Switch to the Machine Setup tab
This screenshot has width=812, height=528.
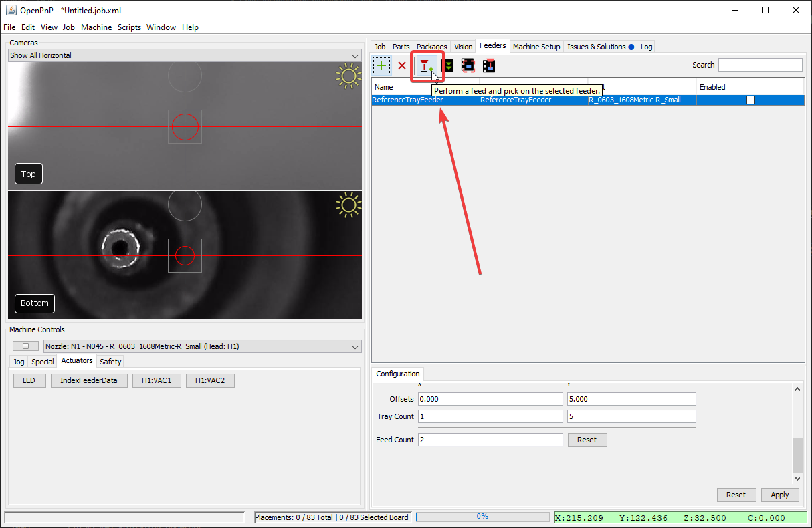[536, 47]
